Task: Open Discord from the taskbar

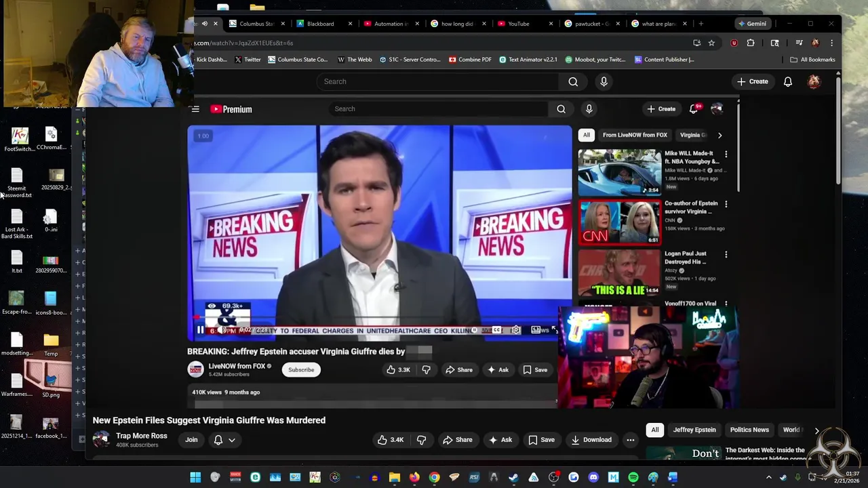Action: (x=593, y=477)
